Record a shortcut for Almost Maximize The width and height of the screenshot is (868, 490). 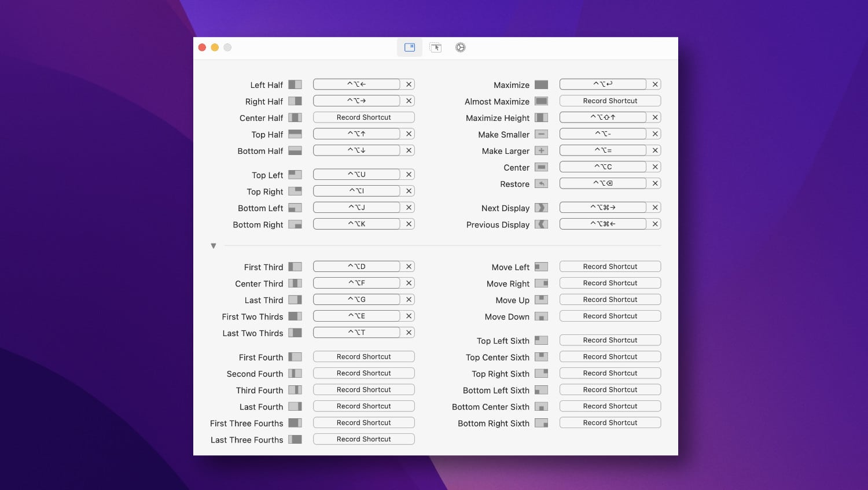coord(610,101)
